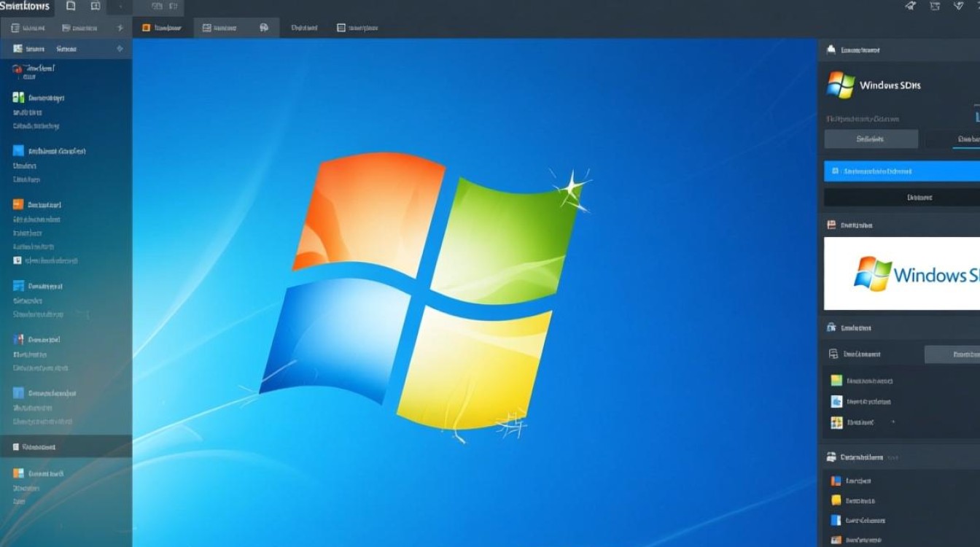Open the application menu at top left

(24, 6)
